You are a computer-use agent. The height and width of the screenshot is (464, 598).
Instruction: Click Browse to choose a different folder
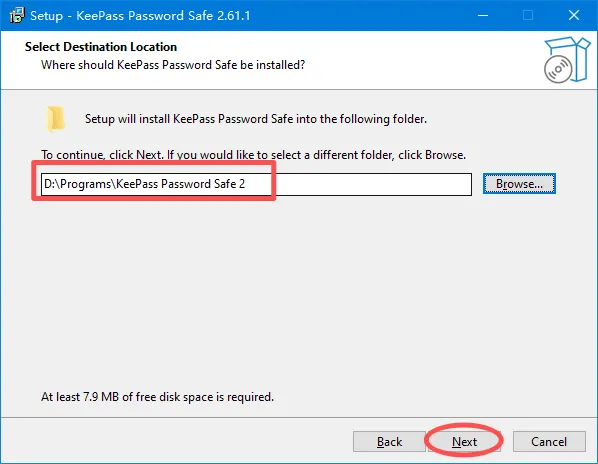pyautogui.click(x=519, y=184)
